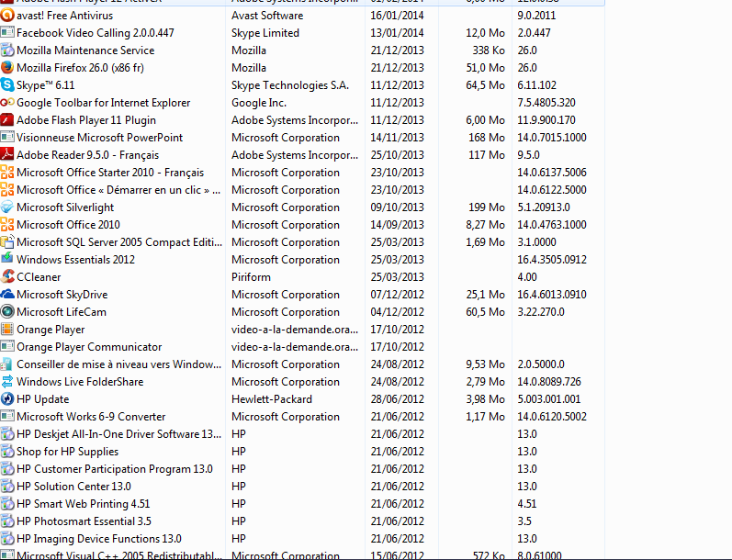Click the HP Customer Participation Program icon
The width and height of the screenshot is (732, 560).
(x=7, y=468)
